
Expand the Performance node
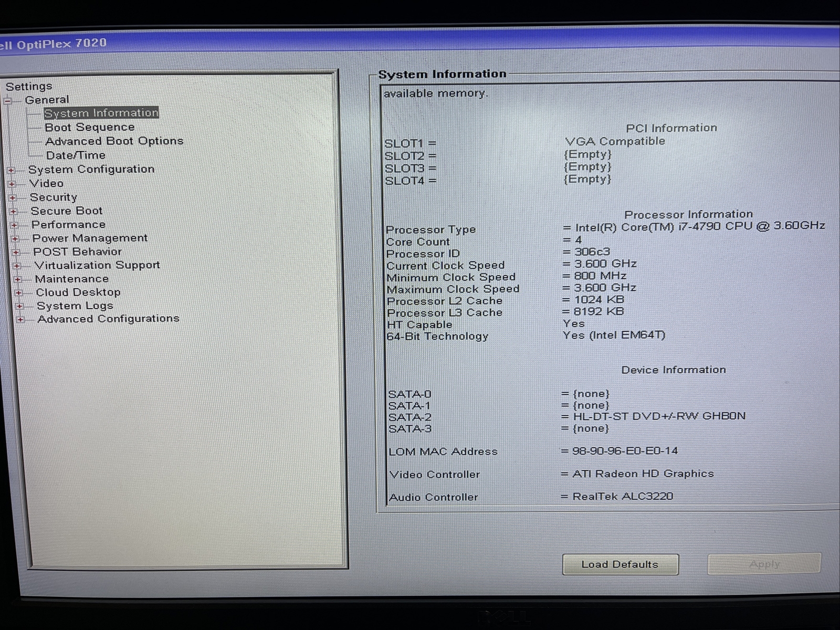[x=14, y=225]
